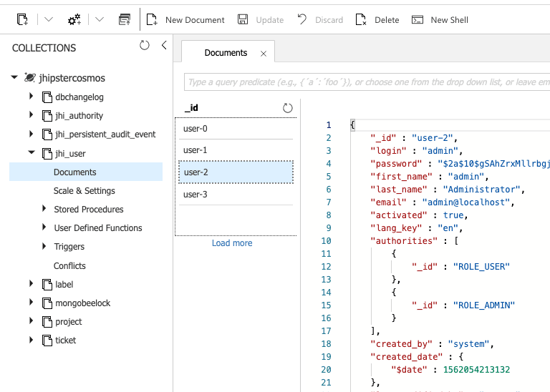Open Conflicts under jhi_user
This screenshot has height=392, width=550.
[x=69, y=265]
